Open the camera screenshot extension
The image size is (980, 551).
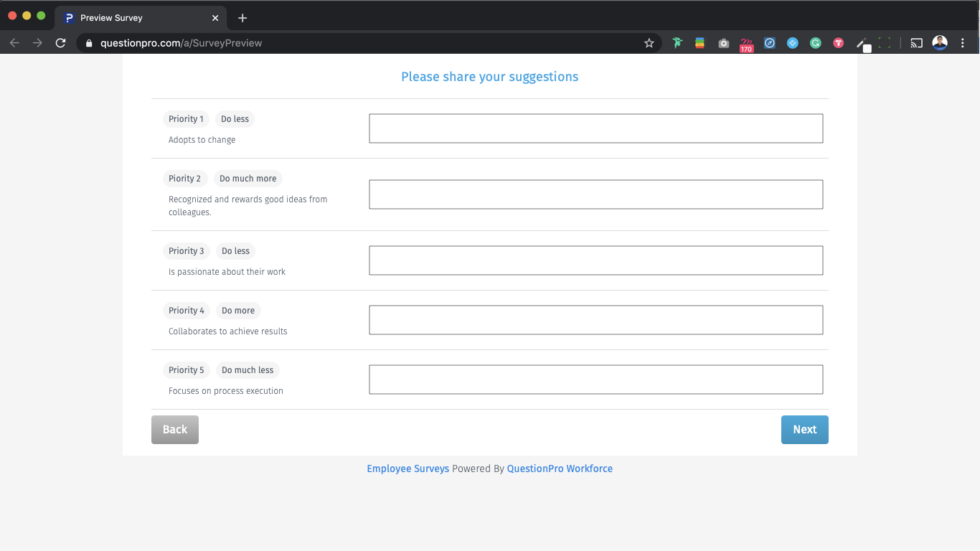(x=724, y=43)
